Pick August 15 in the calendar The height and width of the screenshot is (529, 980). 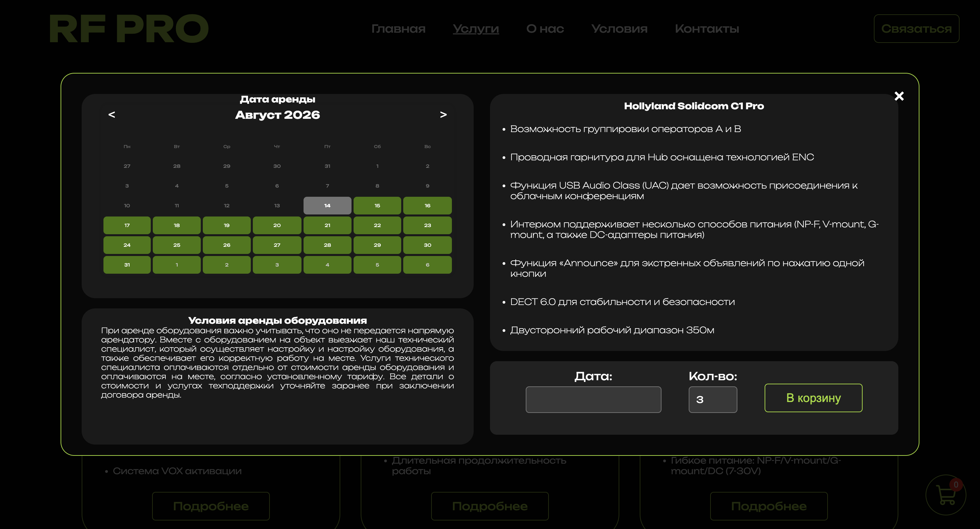(377, 206)
